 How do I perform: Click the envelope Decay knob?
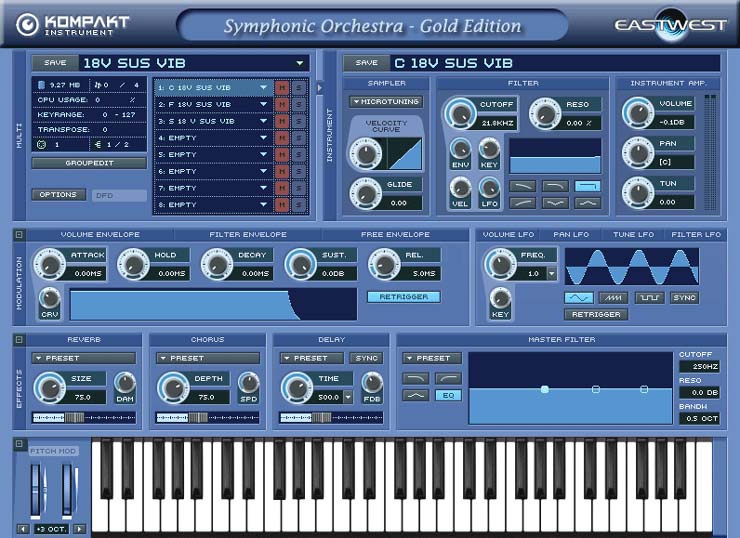[x=217, y=264]
